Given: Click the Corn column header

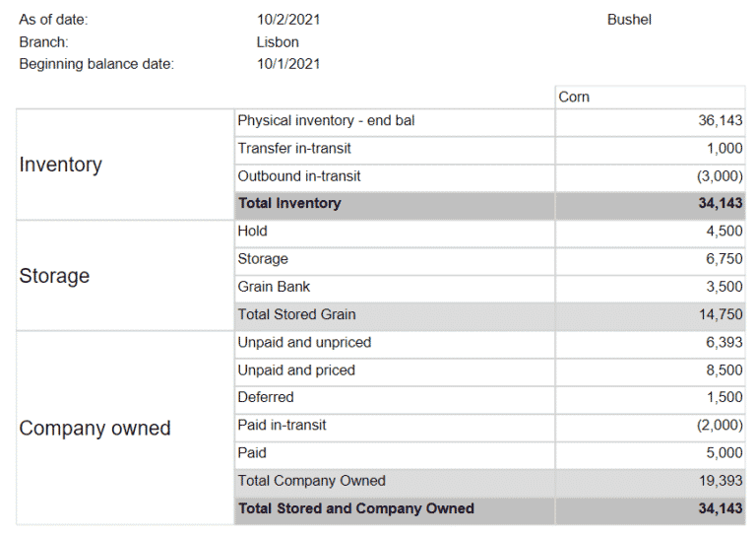Looking at the screenshot, I should [x=574, y=97].
